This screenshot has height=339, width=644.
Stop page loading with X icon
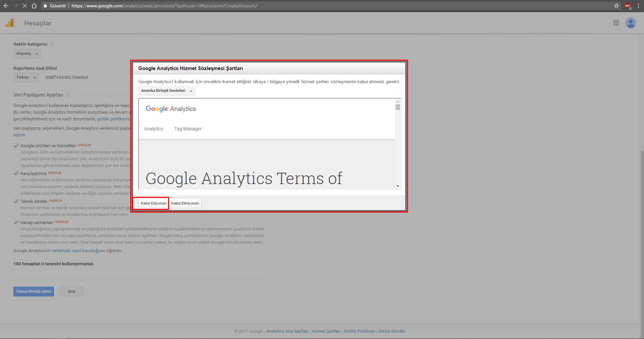tap(25, 6)
